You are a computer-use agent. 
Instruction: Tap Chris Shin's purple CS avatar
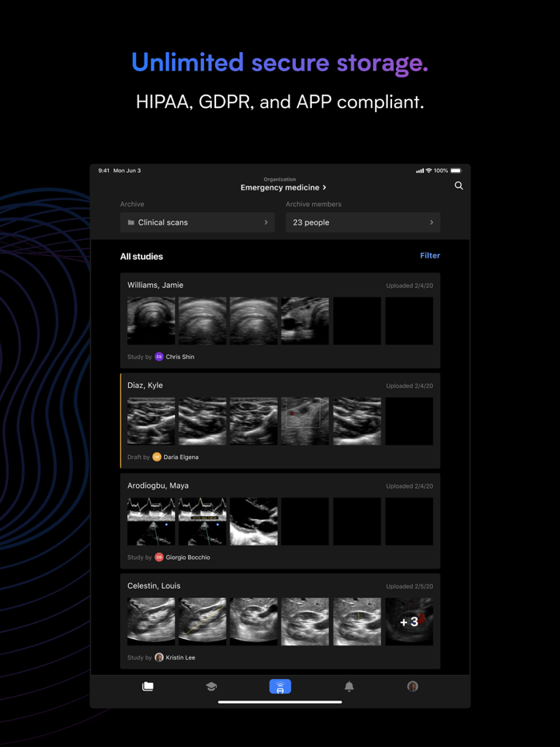point(159,357)
